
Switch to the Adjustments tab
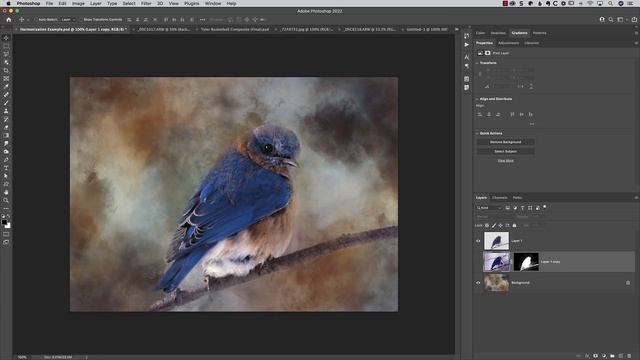click(x=508, y=43)
